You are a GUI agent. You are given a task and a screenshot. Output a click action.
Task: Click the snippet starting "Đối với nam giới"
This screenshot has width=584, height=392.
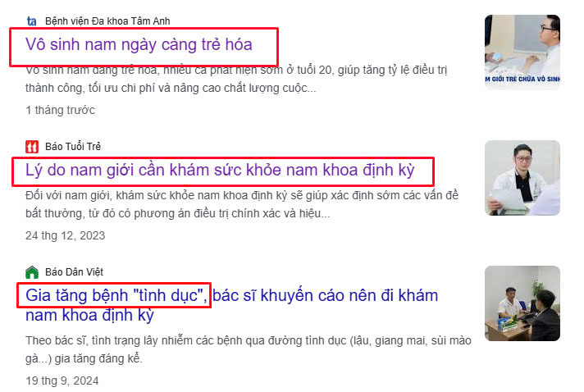[x=242, y=204]
